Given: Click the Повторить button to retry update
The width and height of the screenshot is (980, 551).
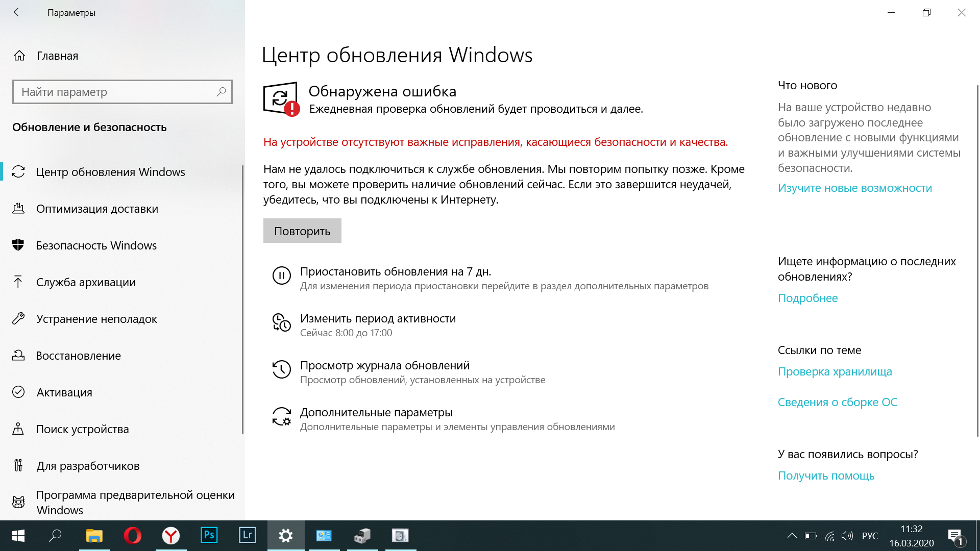Looking at the screenshot, I should coord(302,230).
